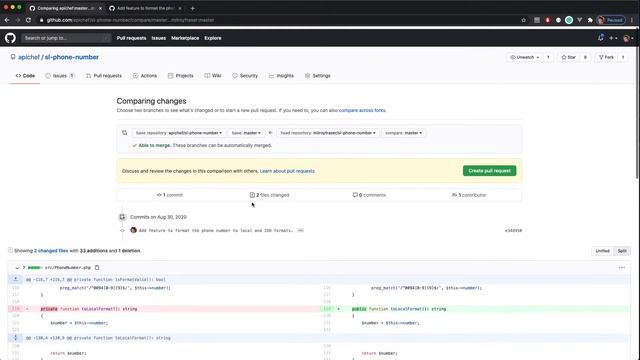Open head repository dropdown

pos(328,133)
